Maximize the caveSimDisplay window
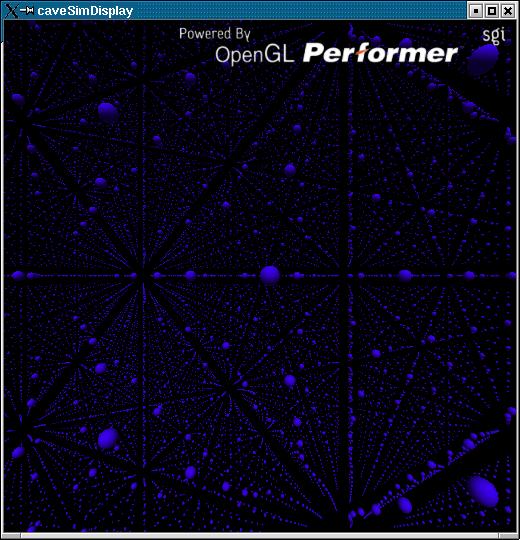The height and width of the screenshot is (540, 520). pyautogui.click(x=492, y=11)
